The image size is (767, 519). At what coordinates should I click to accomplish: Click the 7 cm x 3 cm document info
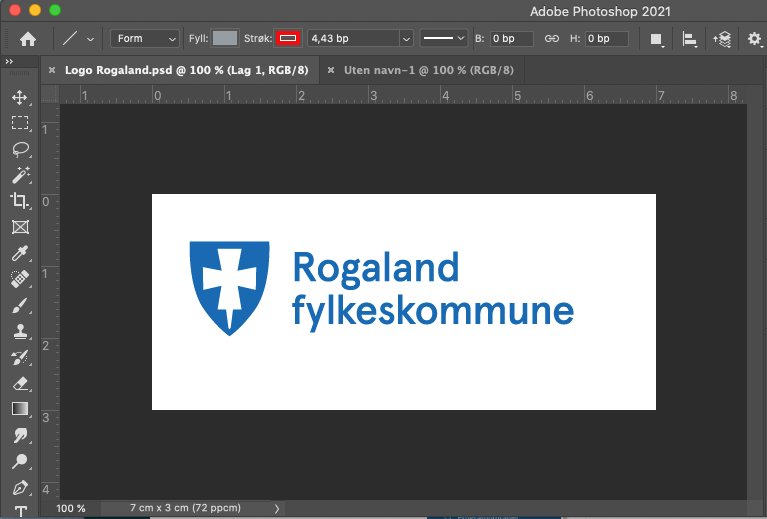click(x=185, y=508)
